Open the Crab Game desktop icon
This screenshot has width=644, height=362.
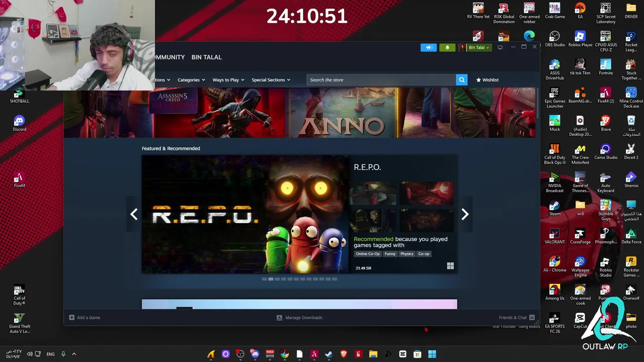point(554,11)
